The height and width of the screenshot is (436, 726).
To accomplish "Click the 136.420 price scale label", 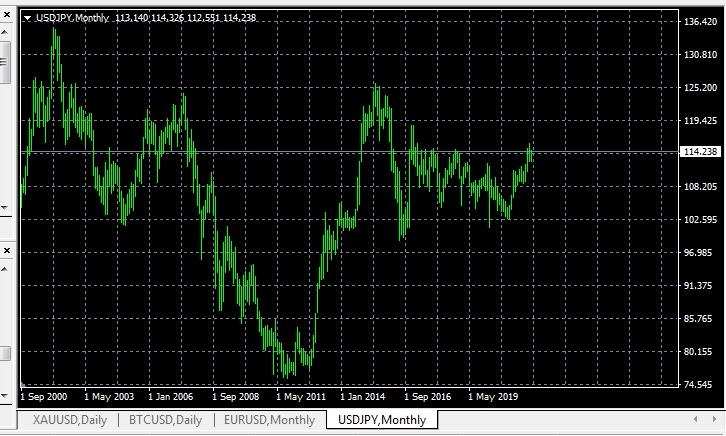I will pos(700,22).
